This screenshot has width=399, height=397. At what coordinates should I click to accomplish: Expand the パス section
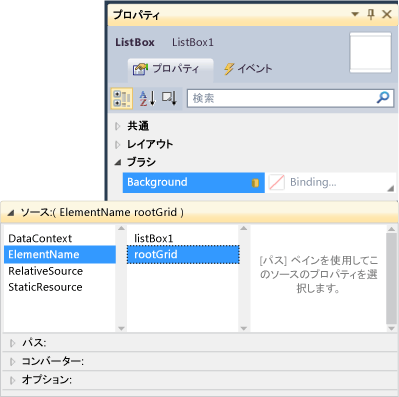pyautogui.click(x=13, y=343)
